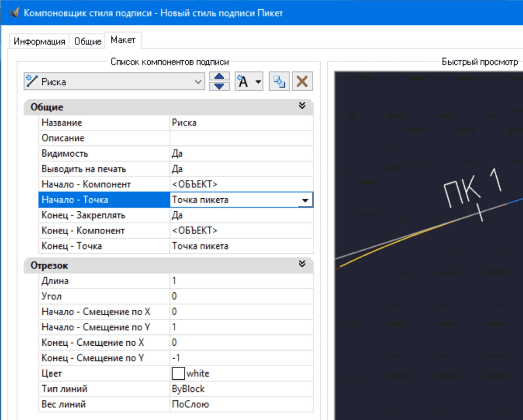Image resolution: width=523 pixels, height=420 pixels.
Task: Open the Начало - Точка dropdown arrow
Action: click(x=305, y=200)
